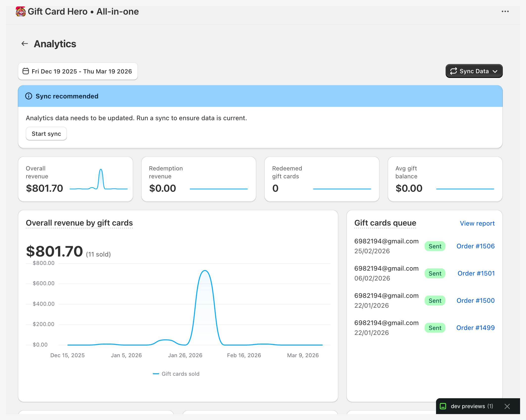The width and height of the screenshot is (526, 420).
Task: Click the green dev previews icon
Action: (x=443, y=406)
